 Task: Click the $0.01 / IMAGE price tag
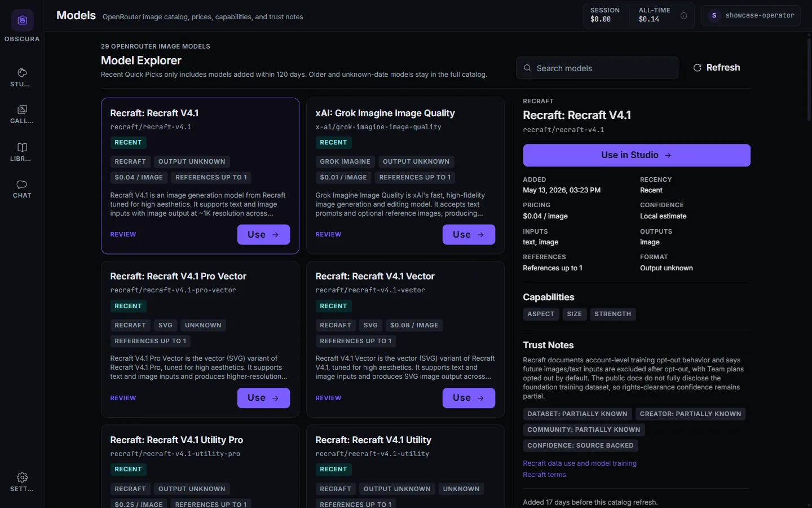coord(343,177)
